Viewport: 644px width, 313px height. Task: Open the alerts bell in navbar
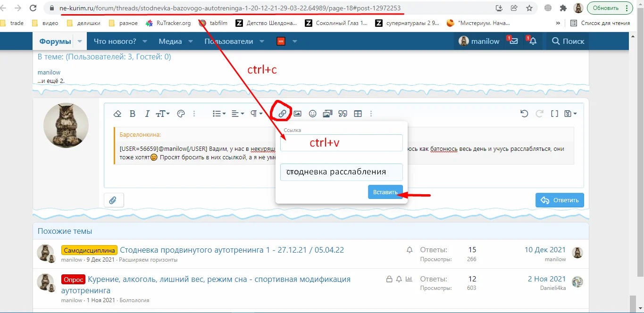coord(532,41)
